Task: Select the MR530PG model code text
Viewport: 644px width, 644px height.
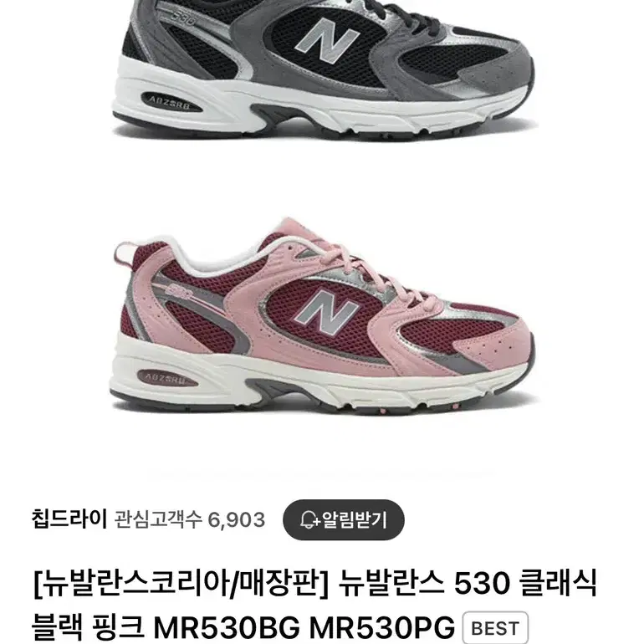Action: (382, 628)
